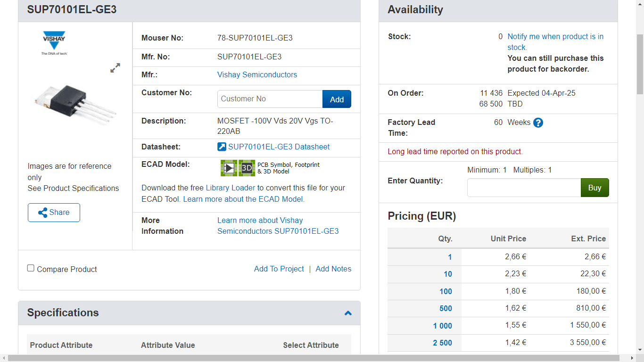Collapse the Specifications section chevron
This screenshot has width=644, height=362.
click(348, 313)
